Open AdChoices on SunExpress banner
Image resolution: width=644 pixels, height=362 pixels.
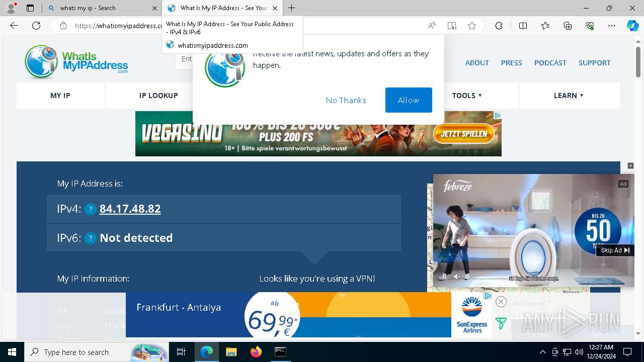click(x=488, y=296)
